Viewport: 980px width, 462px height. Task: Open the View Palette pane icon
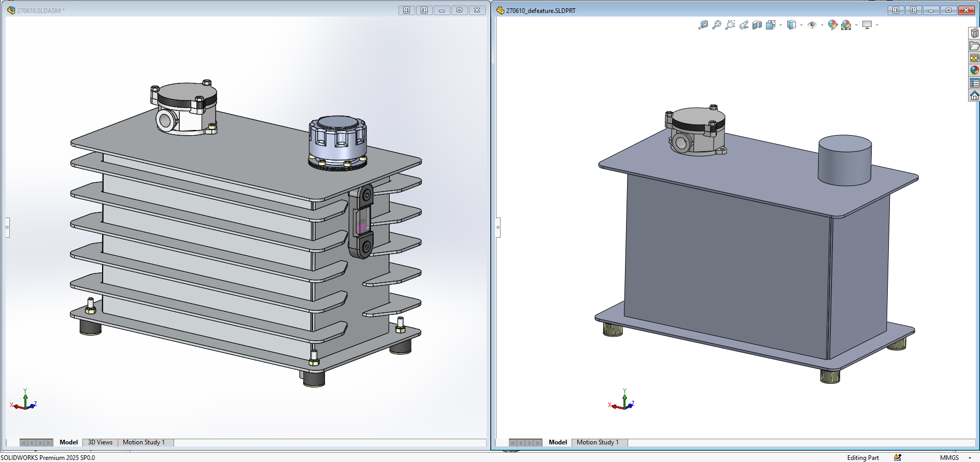point(974,58)
